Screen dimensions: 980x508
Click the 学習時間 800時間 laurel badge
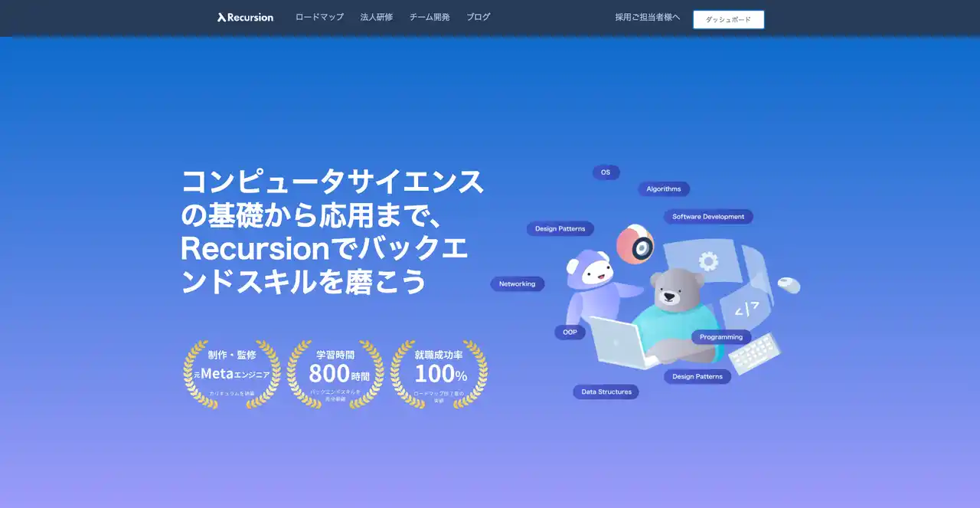click(x=335, y=374)
